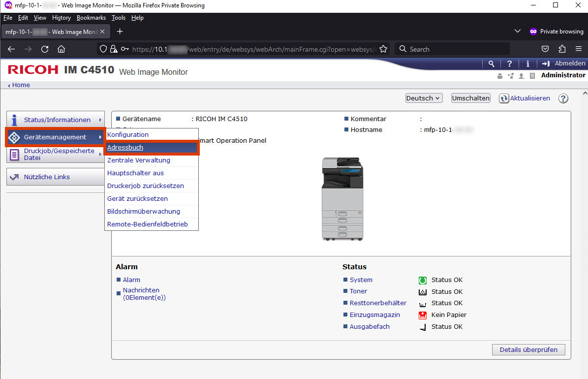Open the Firefox extensions puzzle icon
The image size is (588, 379).
tap(562, 49)
